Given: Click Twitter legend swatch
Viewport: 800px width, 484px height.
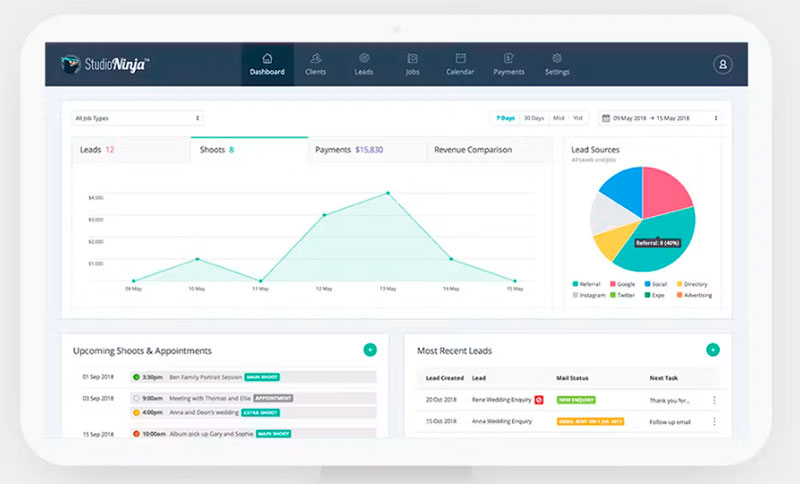Looking at the screenshot, I should point(613,295).
